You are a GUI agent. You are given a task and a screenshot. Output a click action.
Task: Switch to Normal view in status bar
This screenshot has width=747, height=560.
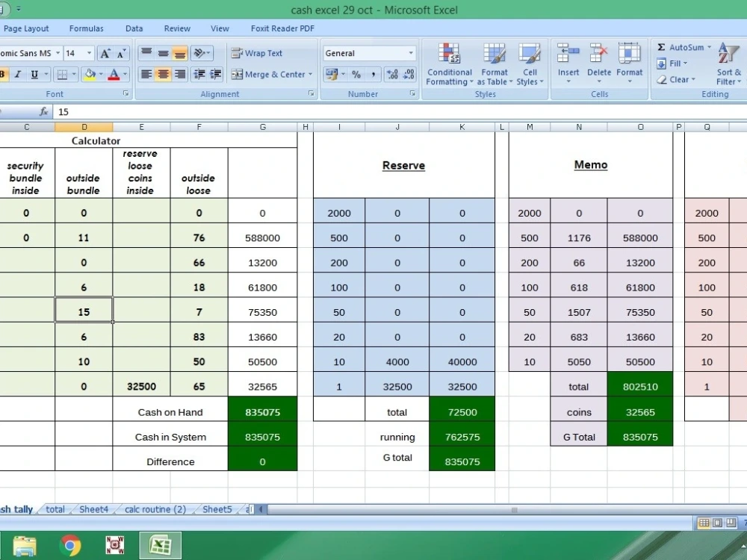pyautogui.click(x=704, y=523)
